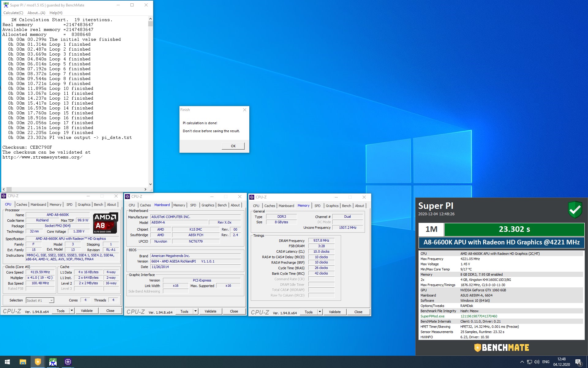Open the About...(A) menu in Super PI

pos(36,13)
